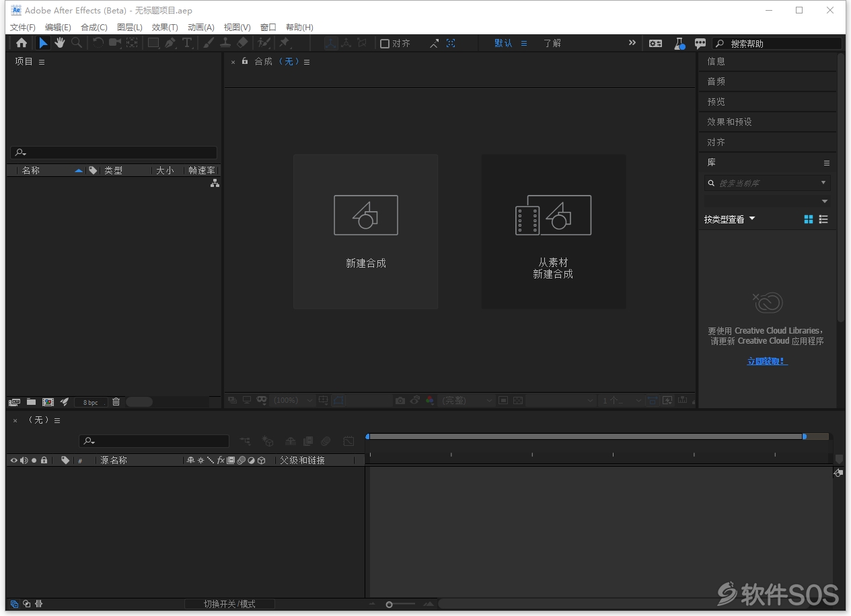
Task: Select the Pen tool
Action: (x=171, y=43)
